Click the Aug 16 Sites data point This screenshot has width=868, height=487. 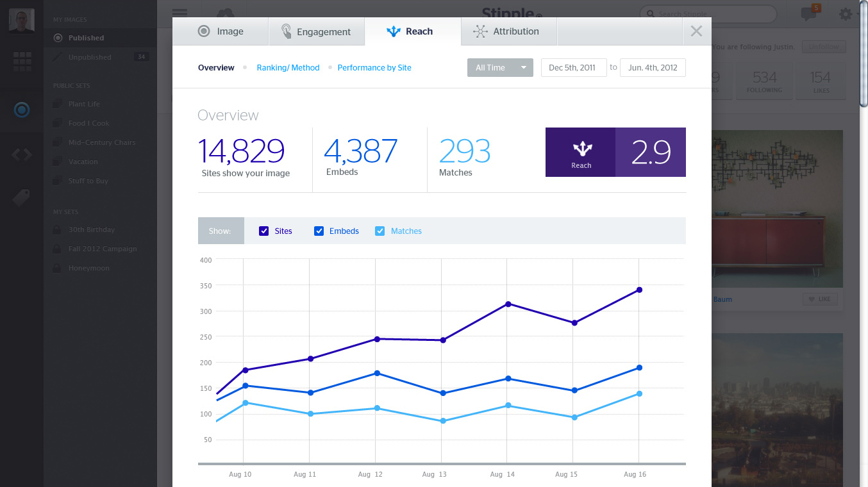point(639,290)
